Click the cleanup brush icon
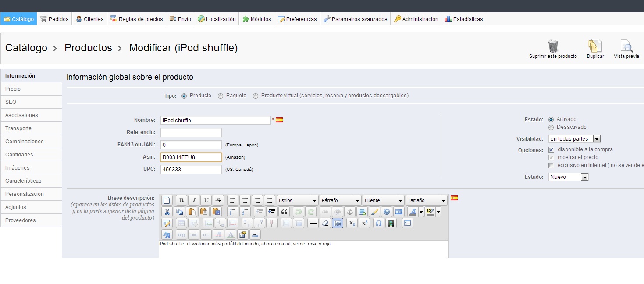 pos(374,212)
